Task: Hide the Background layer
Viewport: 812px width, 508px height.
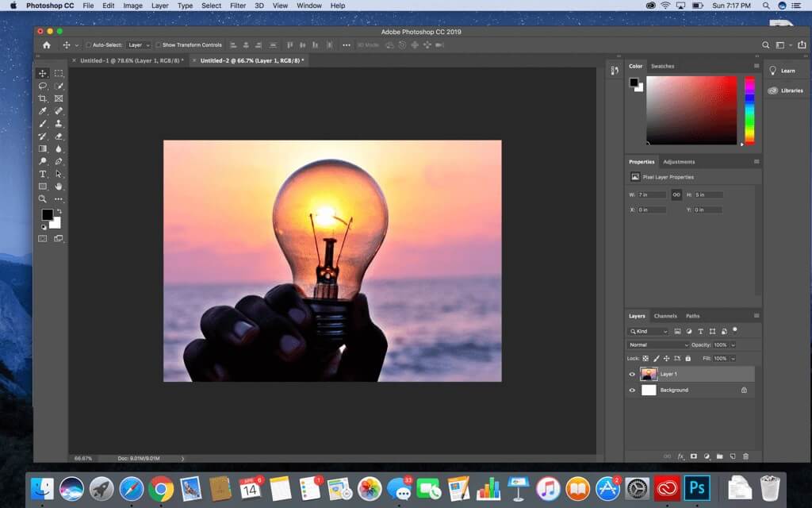Action: [630, 390]
